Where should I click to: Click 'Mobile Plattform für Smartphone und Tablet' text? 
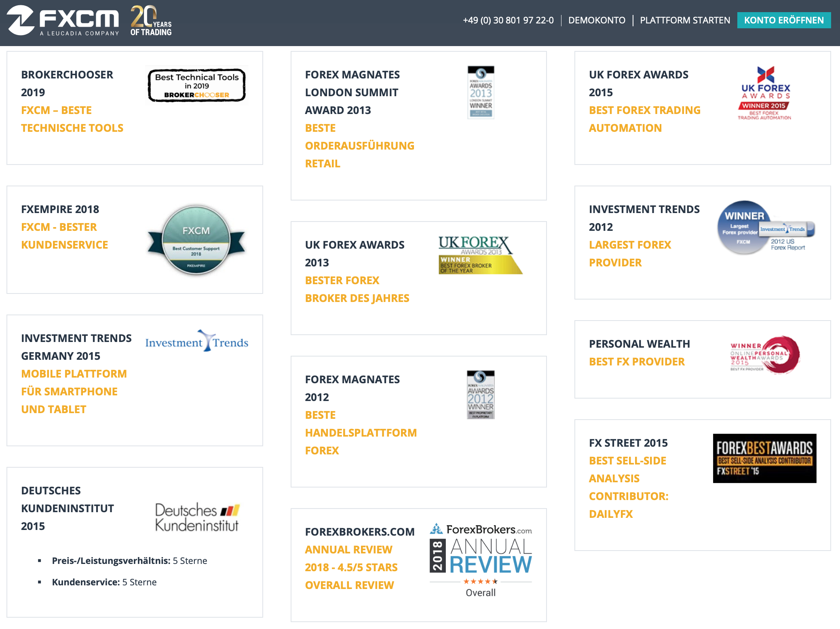coord(74,392)
